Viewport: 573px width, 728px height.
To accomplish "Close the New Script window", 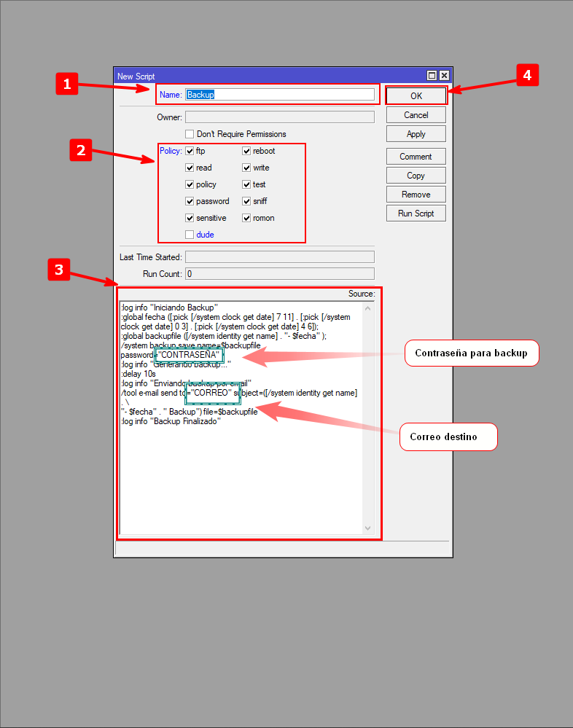I will [444, 76].
